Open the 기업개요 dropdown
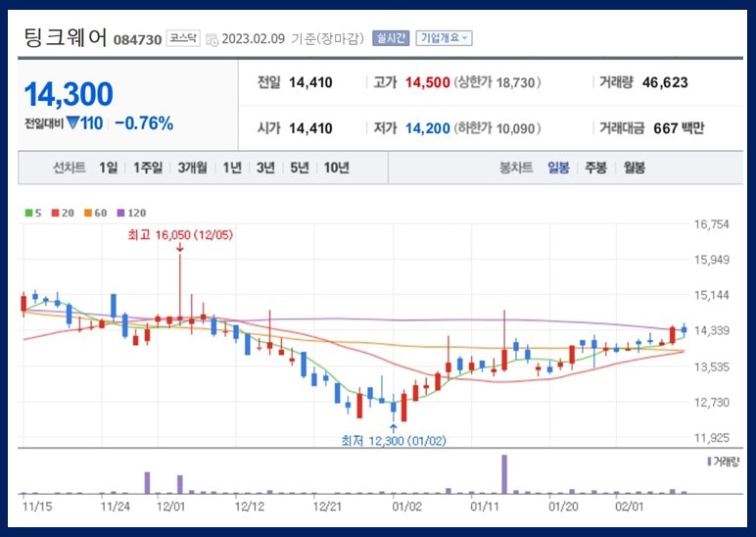This screenshot has width=756, height=537. (x=444, y=38)
